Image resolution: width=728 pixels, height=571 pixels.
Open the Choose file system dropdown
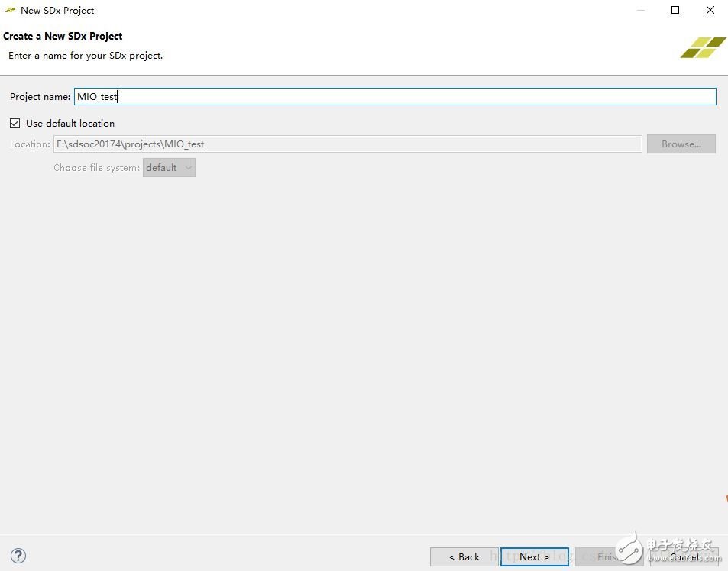coord(169,168)
